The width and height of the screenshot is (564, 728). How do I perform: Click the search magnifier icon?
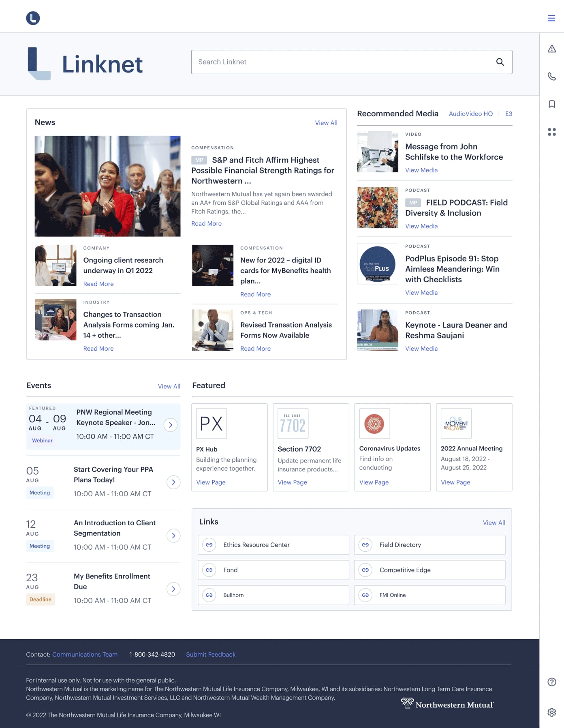500,62
